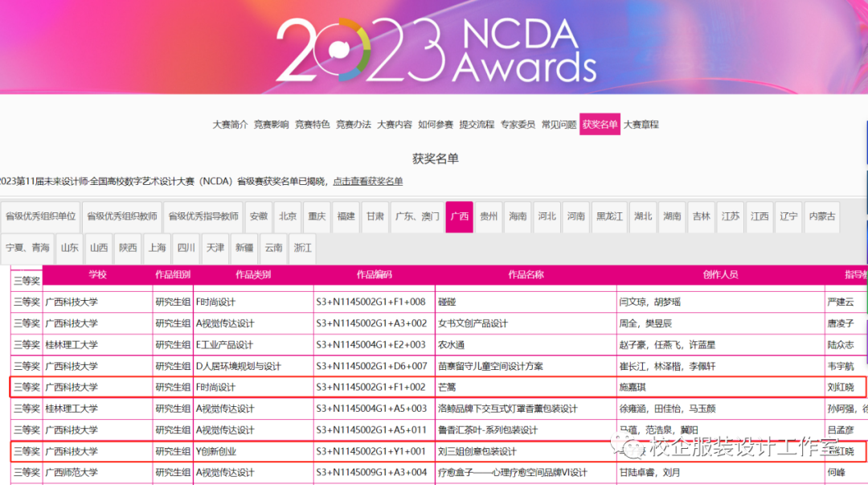Click the 作品组别 column header

[173, 274]
